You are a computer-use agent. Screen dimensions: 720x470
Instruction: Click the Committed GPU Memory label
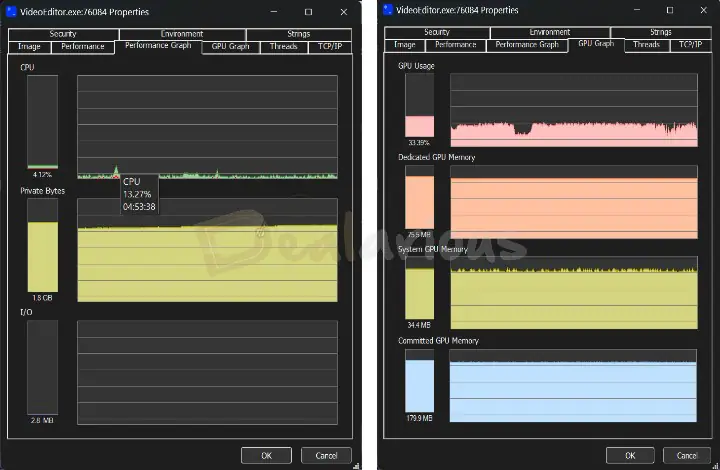(439, 341)
